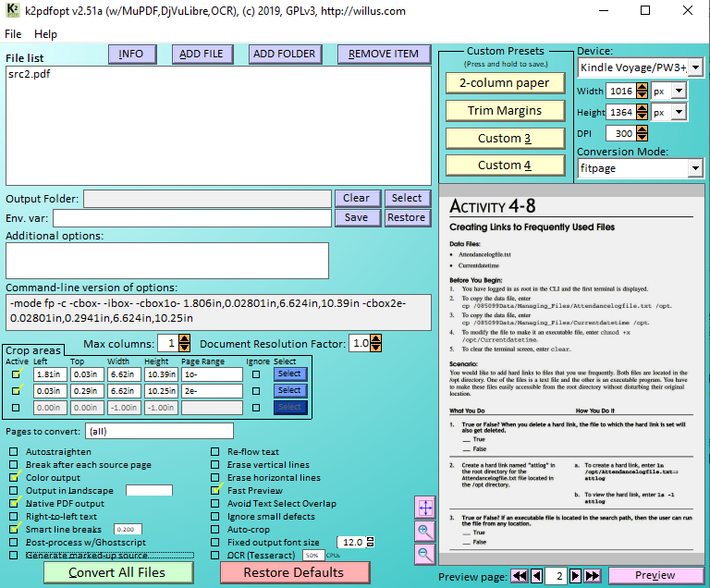Check Ignore box for 2e- crop area

(x=256, y=391)
